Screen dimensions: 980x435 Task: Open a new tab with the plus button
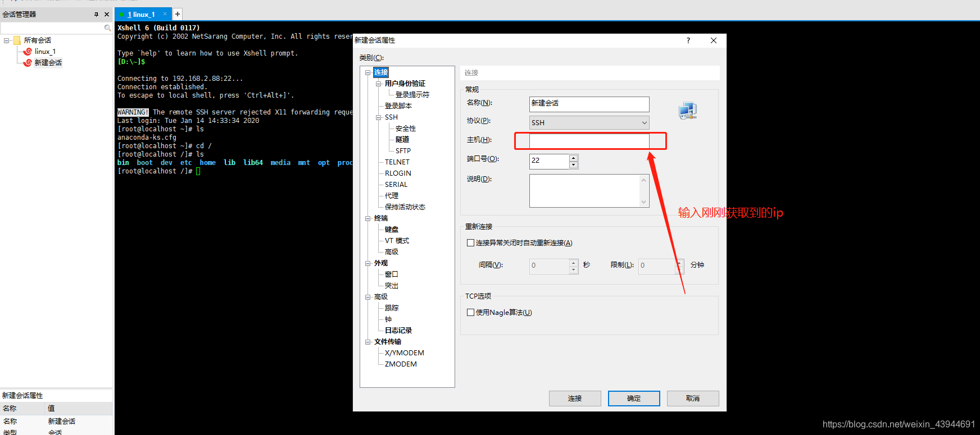tap(178, 14)
